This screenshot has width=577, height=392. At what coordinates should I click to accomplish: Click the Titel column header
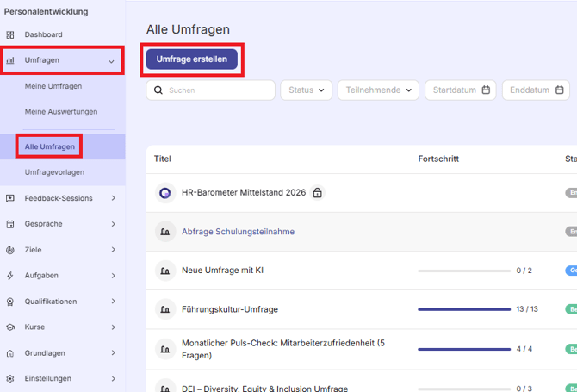point(163,159)
